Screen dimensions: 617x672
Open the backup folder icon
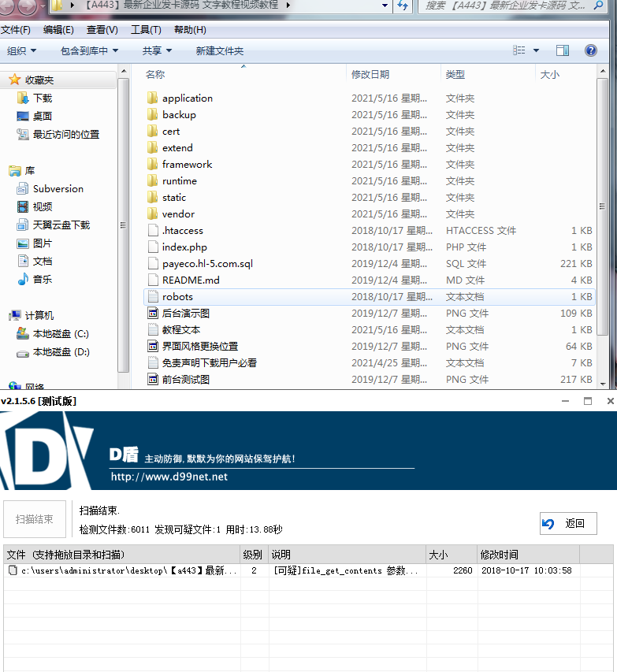point(152,114)
